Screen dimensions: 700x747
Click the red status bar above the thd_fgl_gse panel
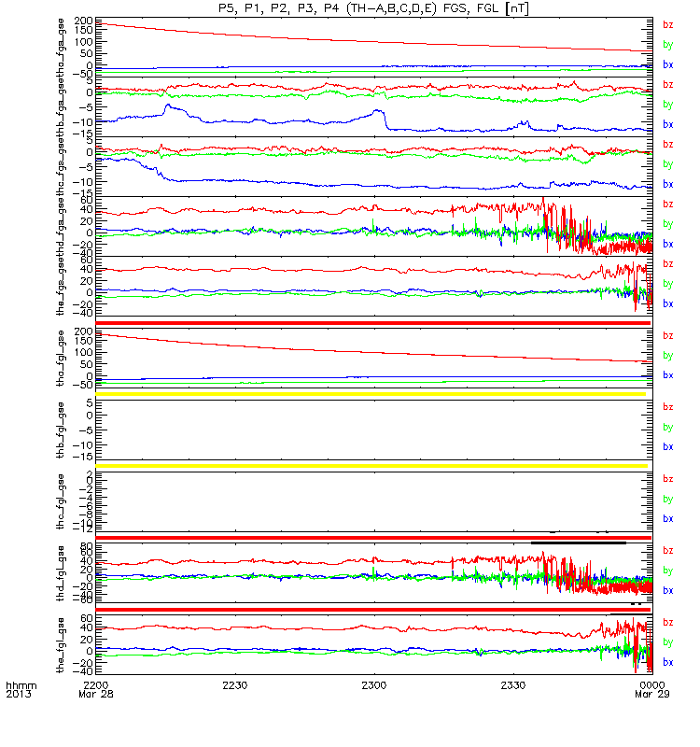point(373,538)
